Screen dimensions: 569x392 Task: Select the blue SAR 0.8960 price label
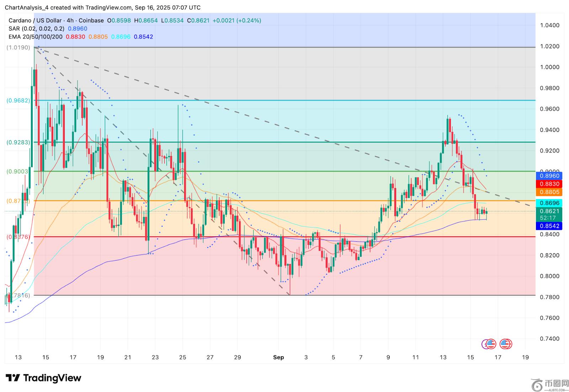550,176
